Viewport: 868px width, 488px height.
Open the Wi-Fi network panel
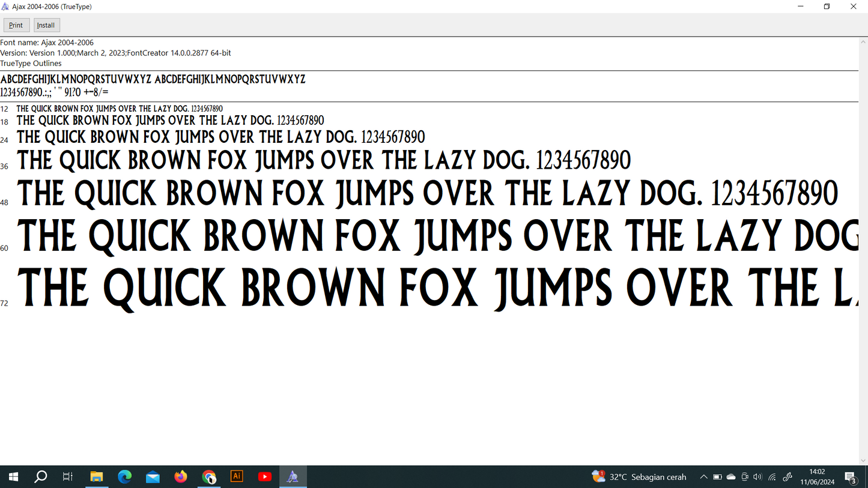(x=772, y=477)
